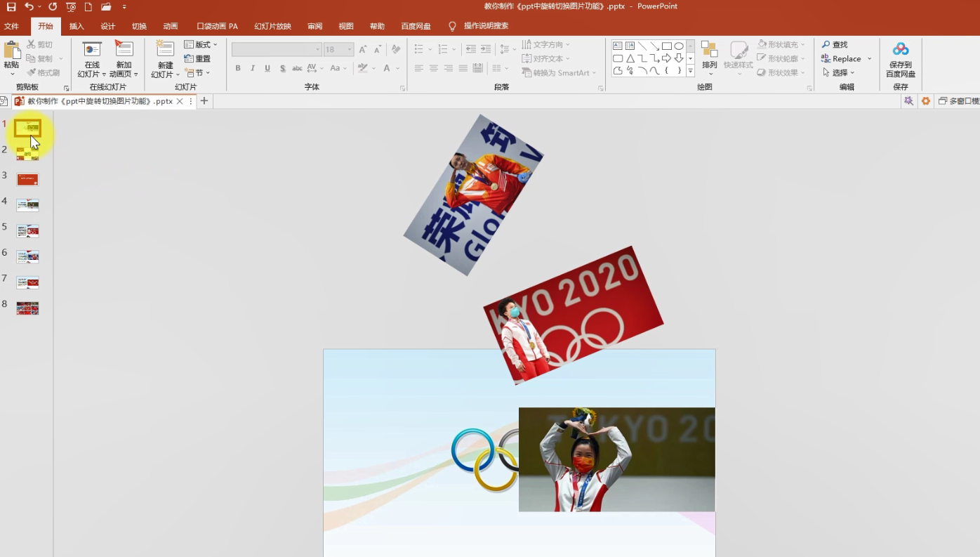This screenshot has height=557, width=980.
Task: Switch to the 设计 ribbon tab
Action: click(108, 26)
